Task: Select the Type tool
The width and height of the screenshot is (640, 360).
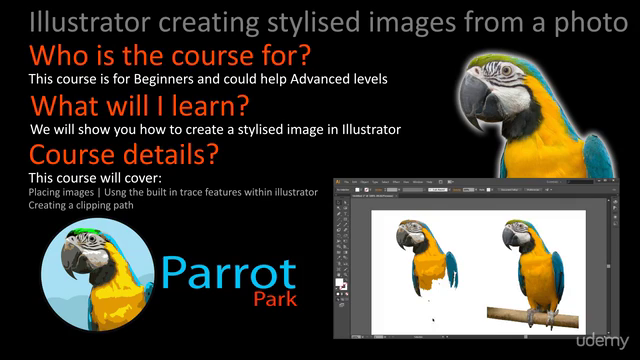Action: pos(346,214)
